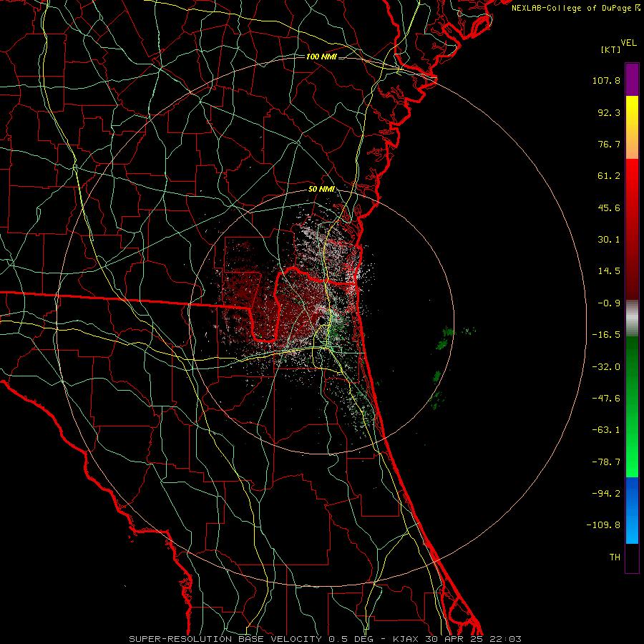Click the 92.3 scale value
The image size is (644, 644).
click(x=609, y=112)
